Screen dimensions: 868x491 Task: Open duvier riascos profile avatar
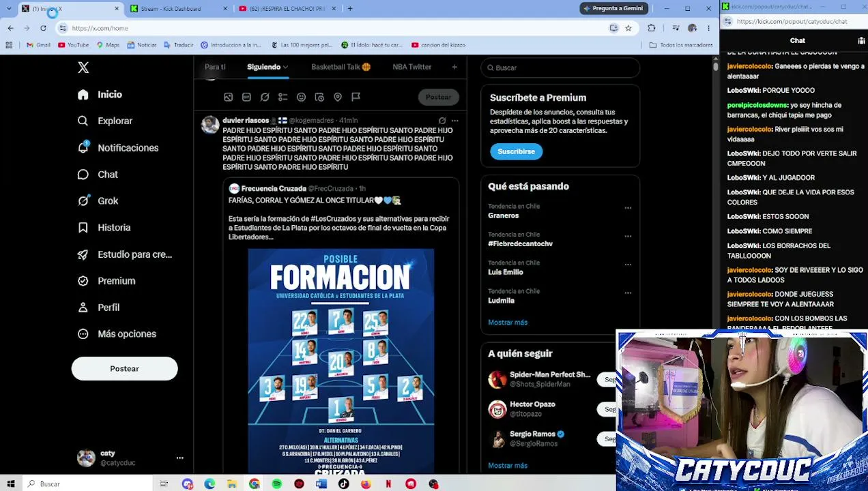(210, 125)
